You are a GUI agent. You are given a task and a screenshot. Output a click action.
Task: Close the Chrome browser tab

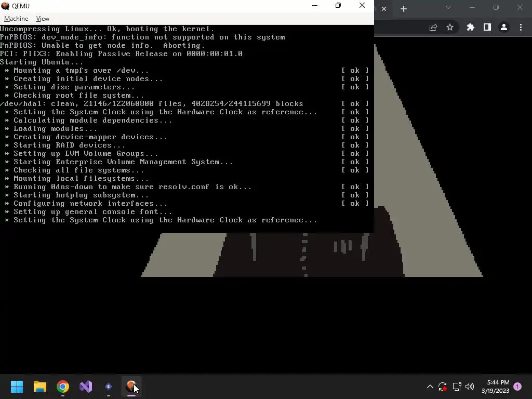coord(384,9)
